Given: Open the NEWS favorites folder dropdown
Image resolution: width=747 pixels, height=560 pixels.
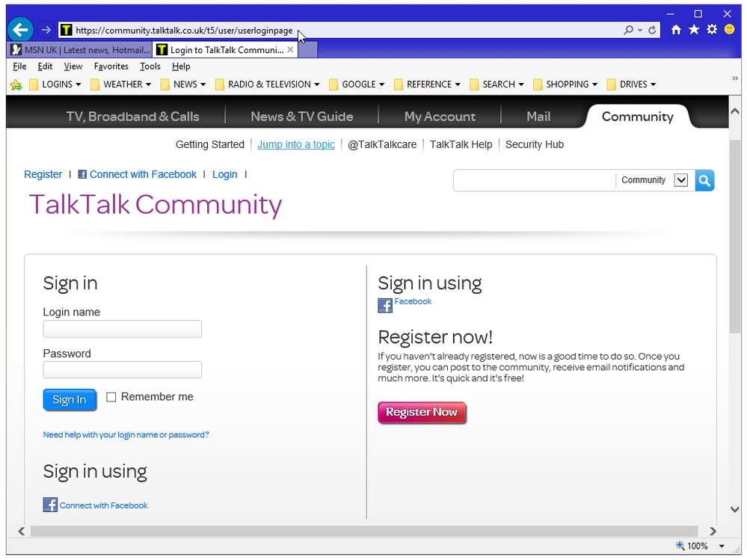Looking at the screenshot, I should pyautogui.click(x=183, y=84).
